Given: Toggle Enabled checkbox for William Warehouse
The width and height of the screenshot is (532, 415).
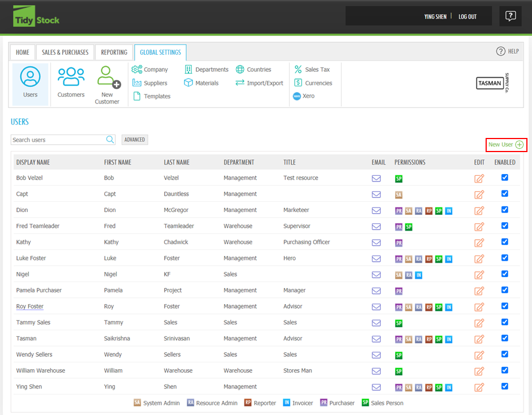Looking at the screenshot, I should click(x=505, y=370).
